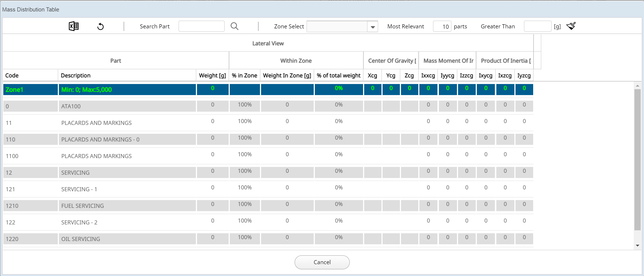The width and height of the screenshot is (644, 276).
Task: Click the % of total weight header
Action: tap(338, 76)
